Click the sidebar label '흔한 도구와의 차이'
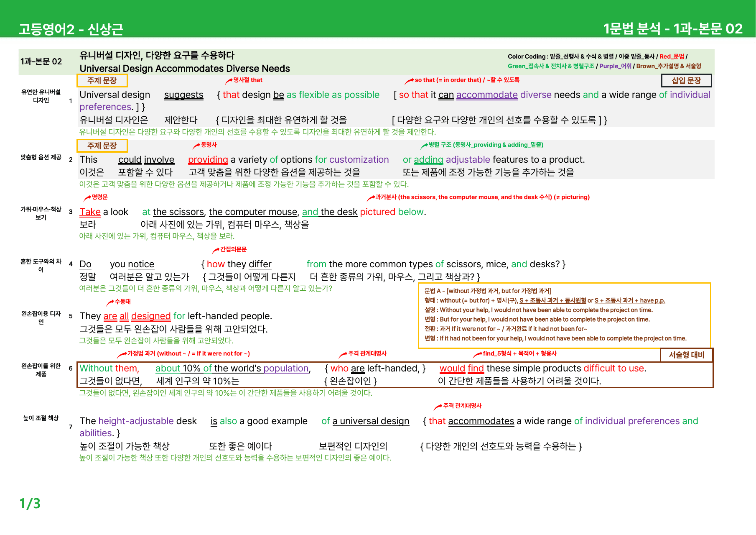The width and height of the screenshot is (756, 535). pos(41,266)
